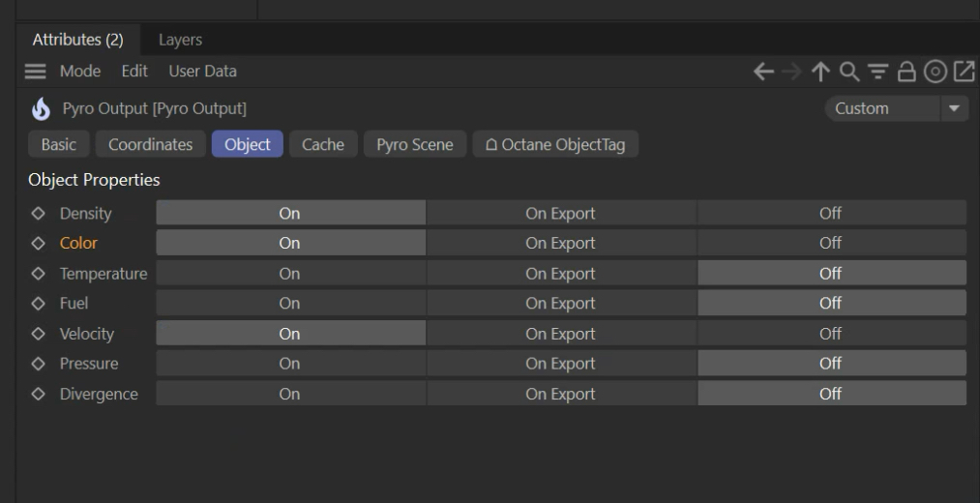Click the Color animation diamond
The width and height of the screenshot is (980, 503).
click(x=39, y=244)
